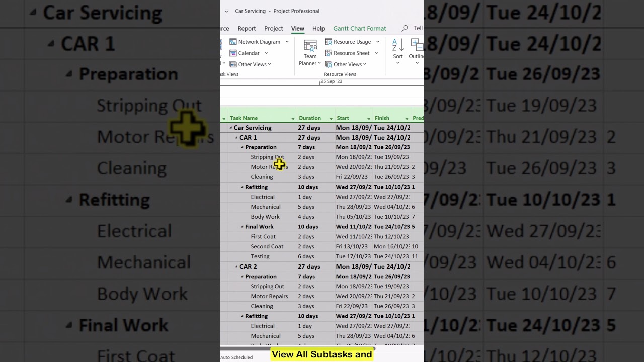Screen dimensions: 644x362
Task: Expand the Resource Sheet dropdown arrow
Action: coord(376,53)
